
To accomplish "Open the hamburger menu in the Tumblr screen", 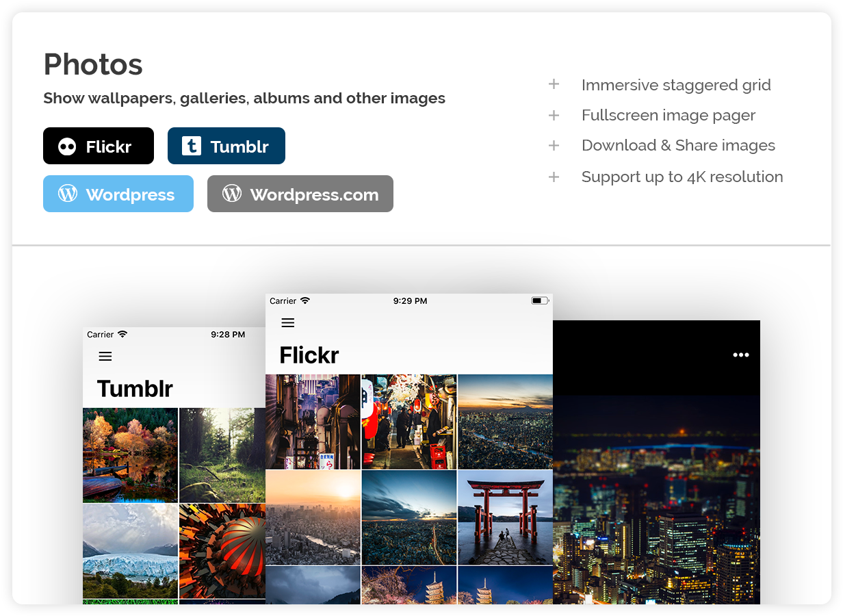I will click(105, 356).
